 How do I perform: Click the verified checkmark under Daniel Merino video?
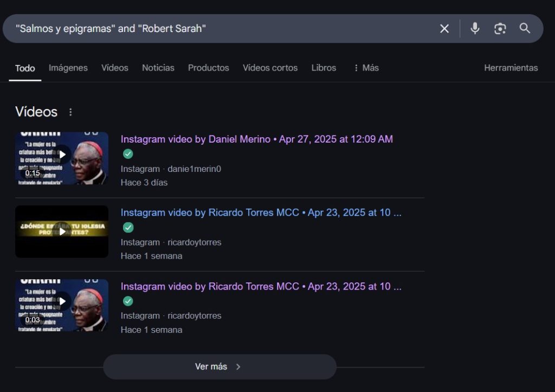[128, 154]
